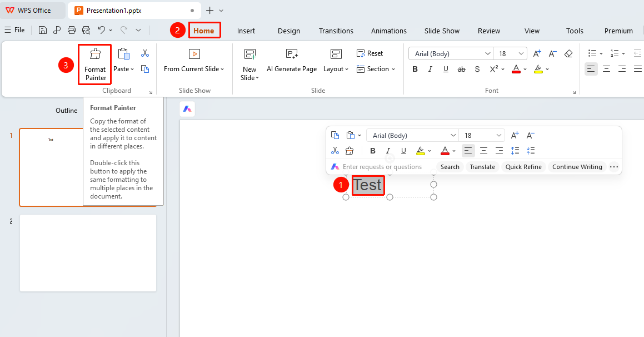Switch to the Insert tab
This screenshot has height=337, width=644.
(246, 31)
